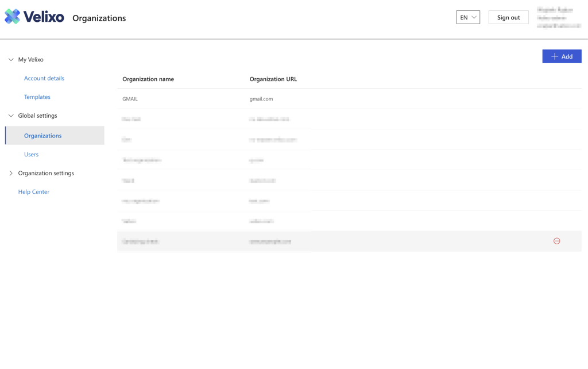Select Organizations in the sidebar menu
Viewport: 588px width, 369px height.
[x=43, y=136]
